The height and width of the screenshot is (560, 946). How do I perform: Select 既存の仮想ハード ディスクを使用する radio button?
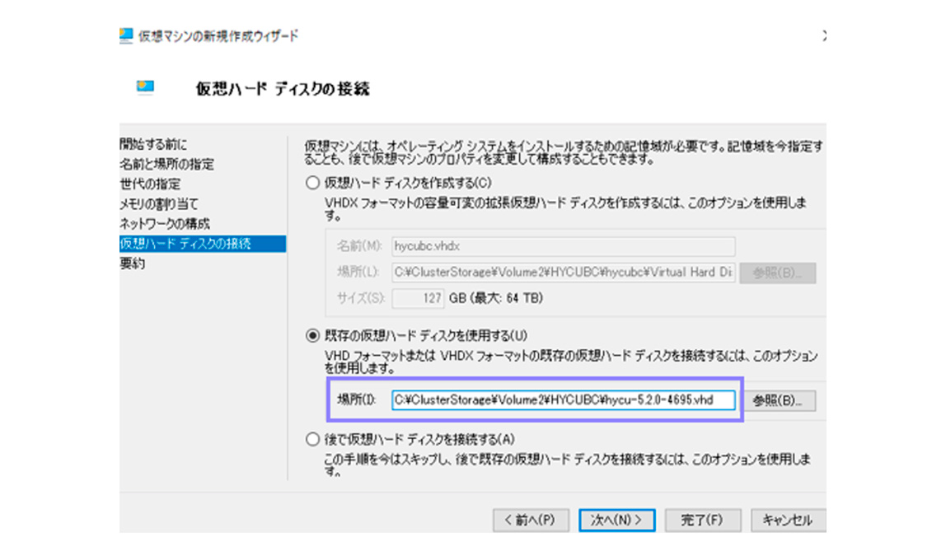coord(311,335)
